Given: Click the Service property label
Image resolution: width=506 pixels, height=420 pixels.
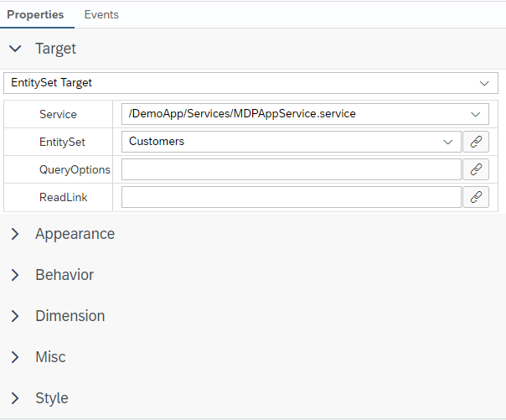Looking at the screenshot, I should pos(58,114).
